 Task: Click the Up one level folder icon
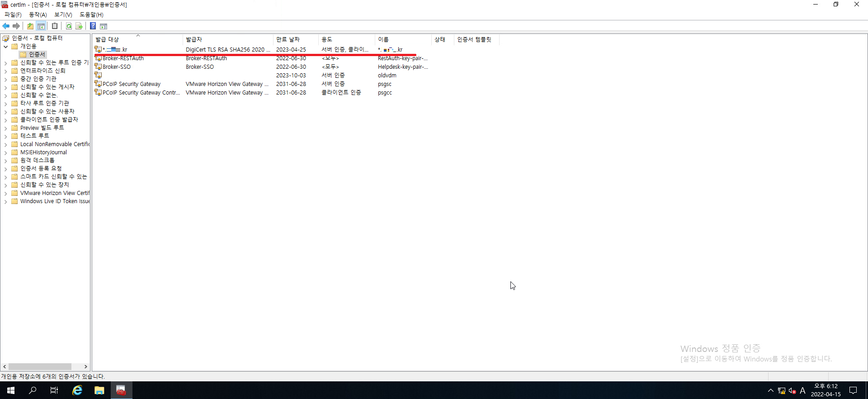(30, 26)
